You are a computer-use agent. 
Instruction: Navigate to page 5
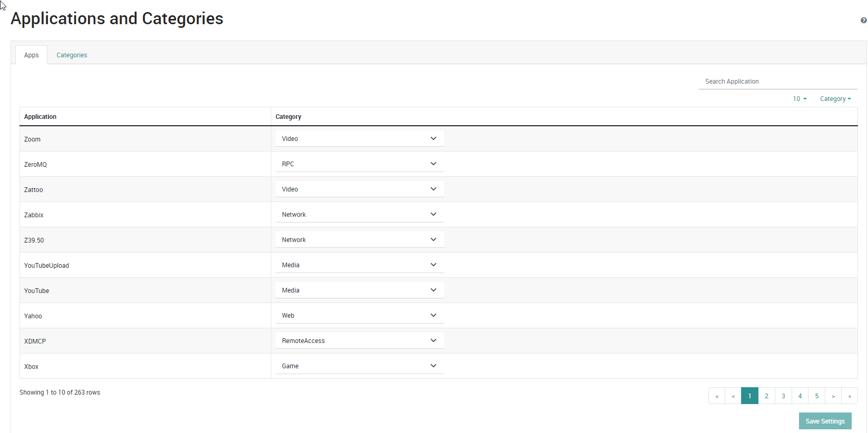[816, 396]
